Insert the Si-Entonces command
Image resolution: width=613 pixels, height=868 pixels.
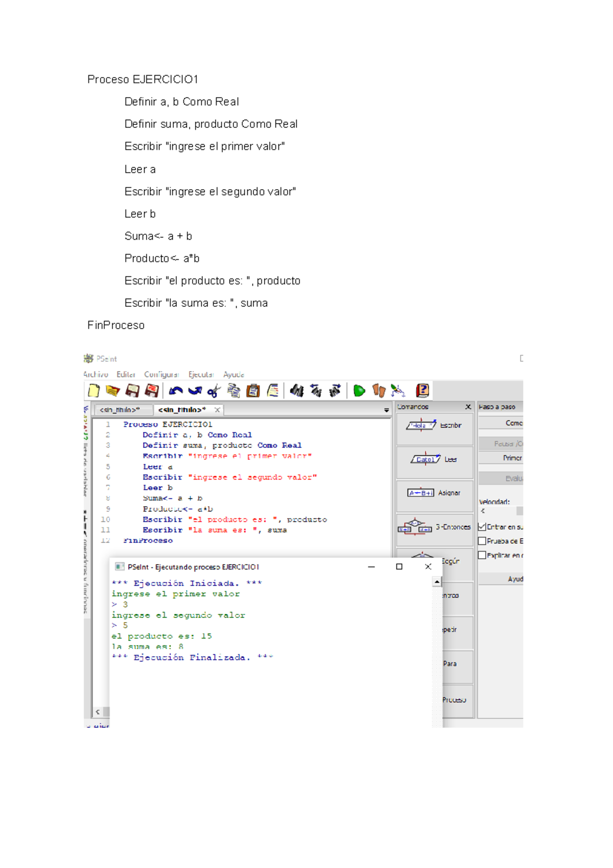coord(435,530)
